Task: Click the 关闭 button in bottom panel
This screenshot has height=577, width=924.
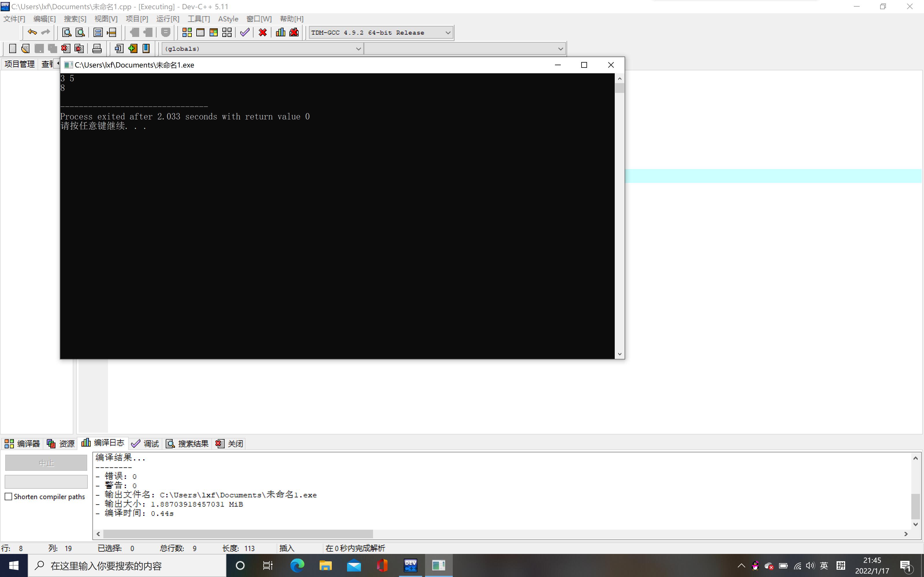Action: (230, 443)
